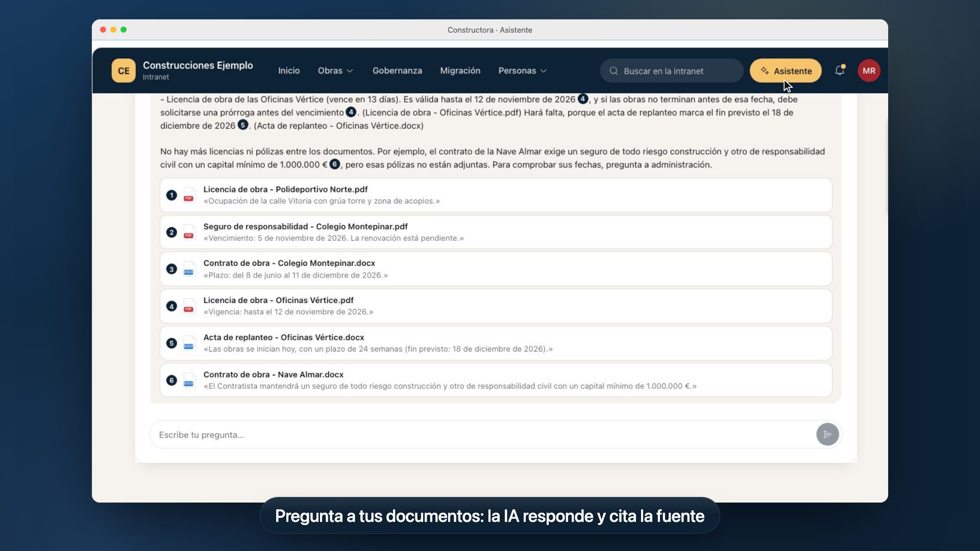Click source number 5 badge in the list
Screen dimensions: 980x551
pos(171,343)
